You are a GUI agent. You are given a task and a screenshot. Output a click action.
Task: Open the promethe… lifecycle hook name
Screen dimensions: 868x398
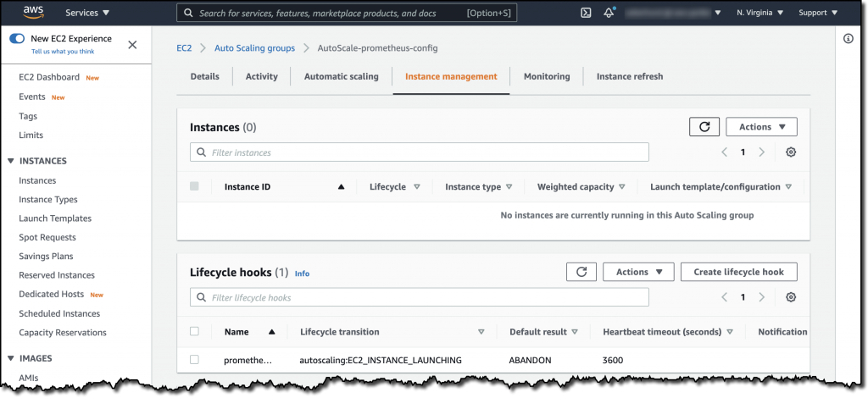[x=248, y=361]
